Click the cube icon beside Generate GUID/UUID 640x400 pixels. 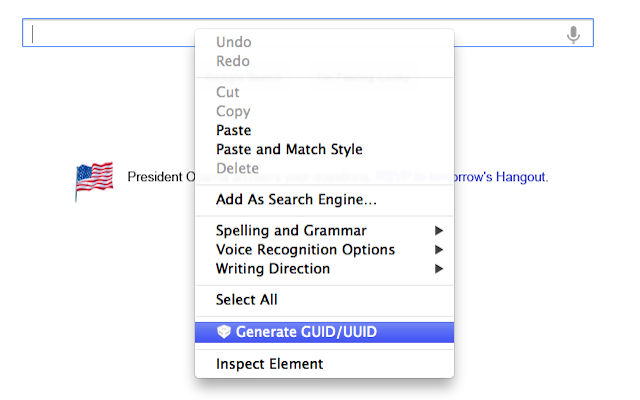[223, 332]
